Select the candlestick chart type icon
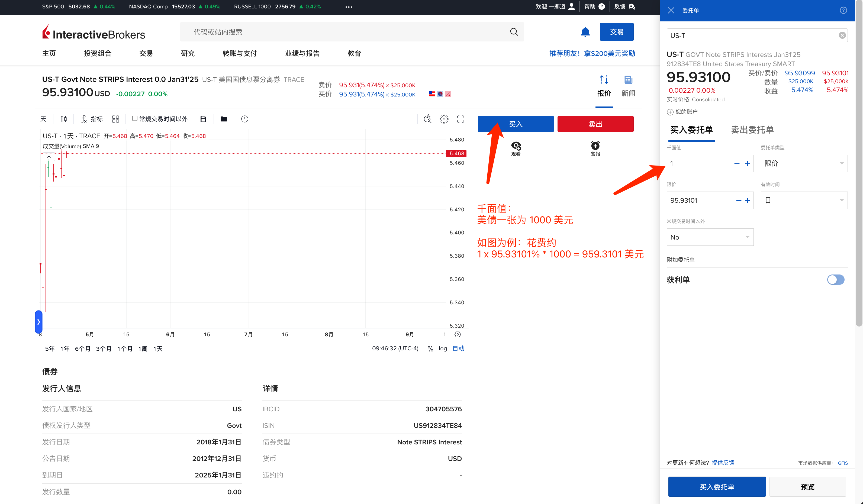The width and height of the screenshot is (863, 504). (x=63, y=119)
